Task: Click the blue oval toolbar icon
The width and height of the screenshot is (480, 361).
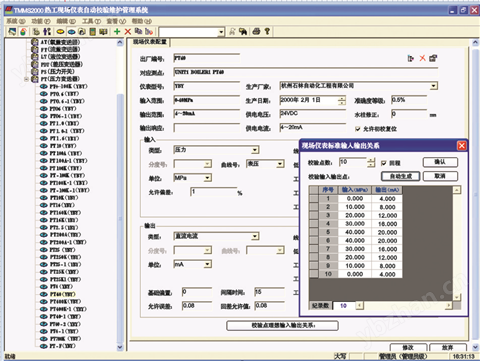Action: [x=71, y=32]
